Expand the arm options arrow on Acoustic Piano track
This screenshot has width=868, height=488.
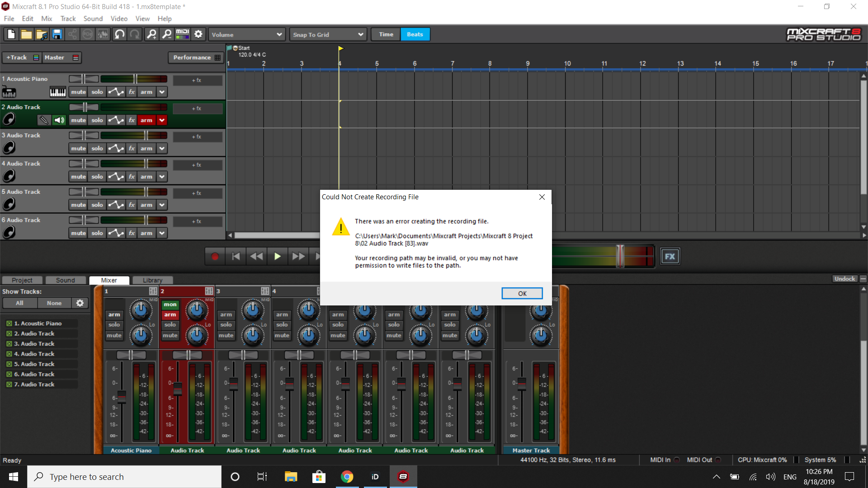(x=162, y=92)
